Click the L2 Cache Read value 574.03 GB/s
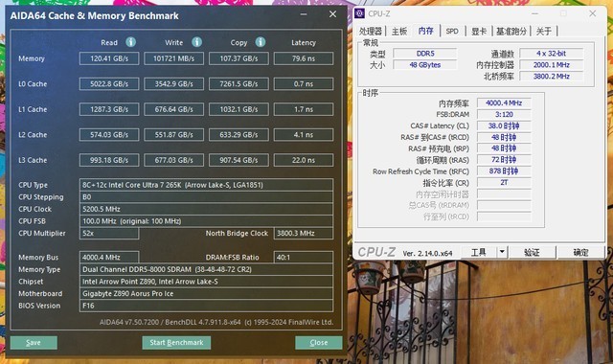 pos(109,134)
